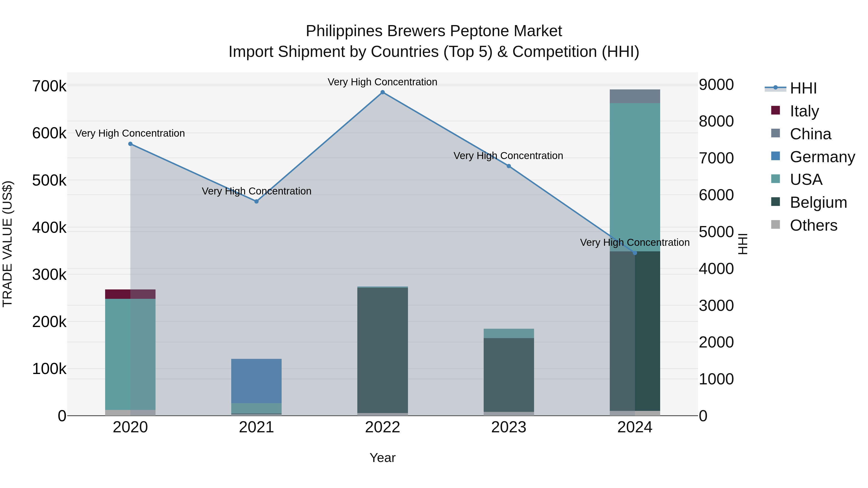
Task: Click the 2022 x-axis label
Action: point(382,427)
